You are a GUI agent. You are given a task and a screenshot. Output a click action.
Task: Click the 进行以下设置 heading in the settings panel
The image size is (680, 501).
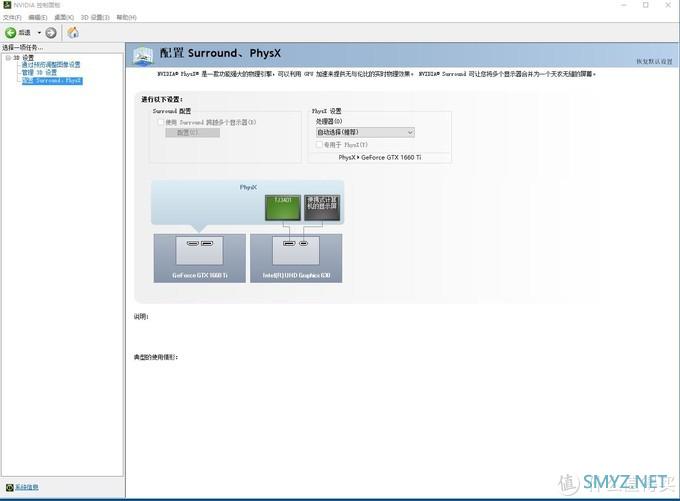162,99
